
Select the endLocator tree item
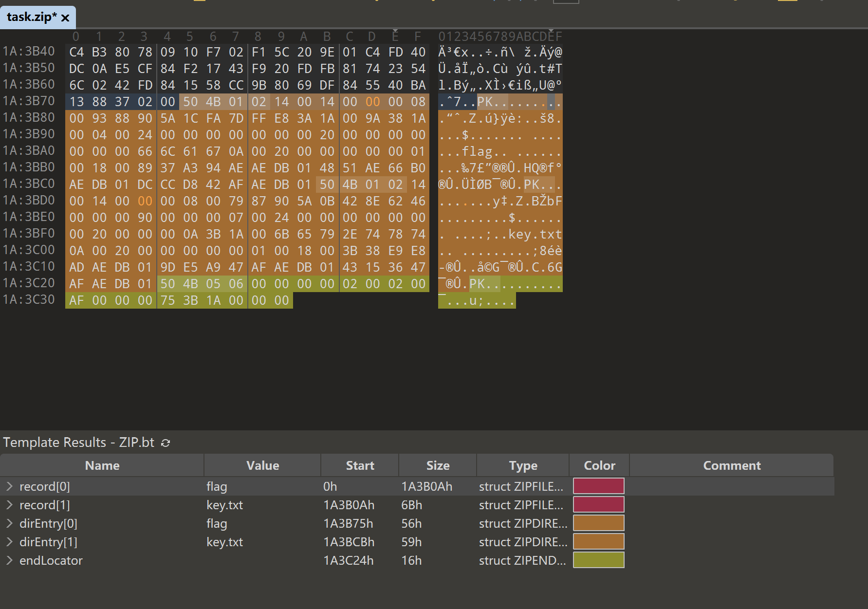[x=51, y=560]
